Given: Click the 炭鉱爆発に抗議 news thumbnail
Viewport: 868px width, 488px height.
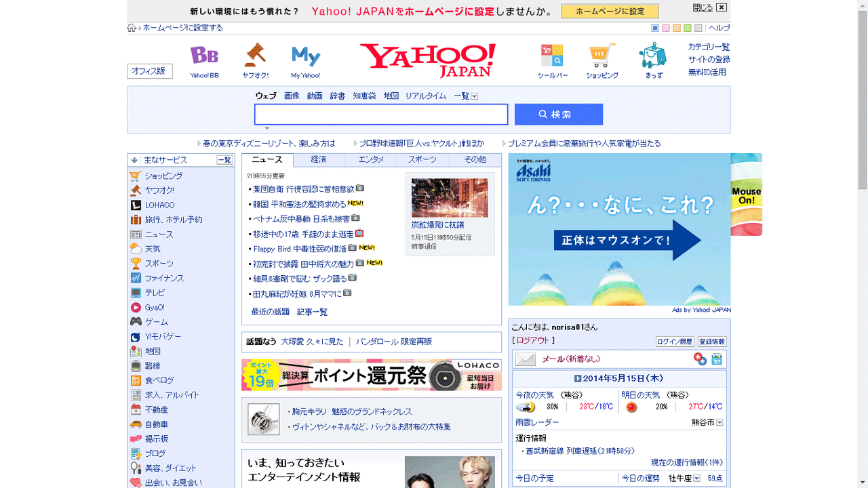Looking at the screenshot, I should (450, 198).
